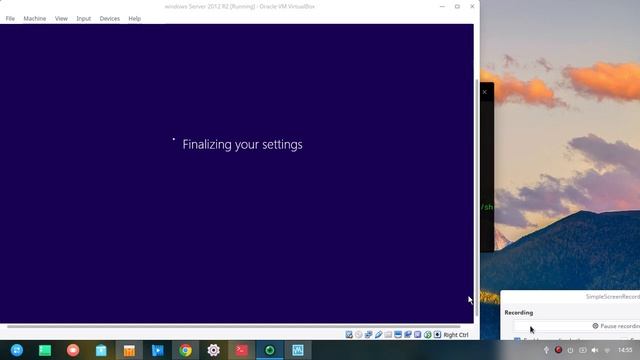Open the View menu

(61, 18)
